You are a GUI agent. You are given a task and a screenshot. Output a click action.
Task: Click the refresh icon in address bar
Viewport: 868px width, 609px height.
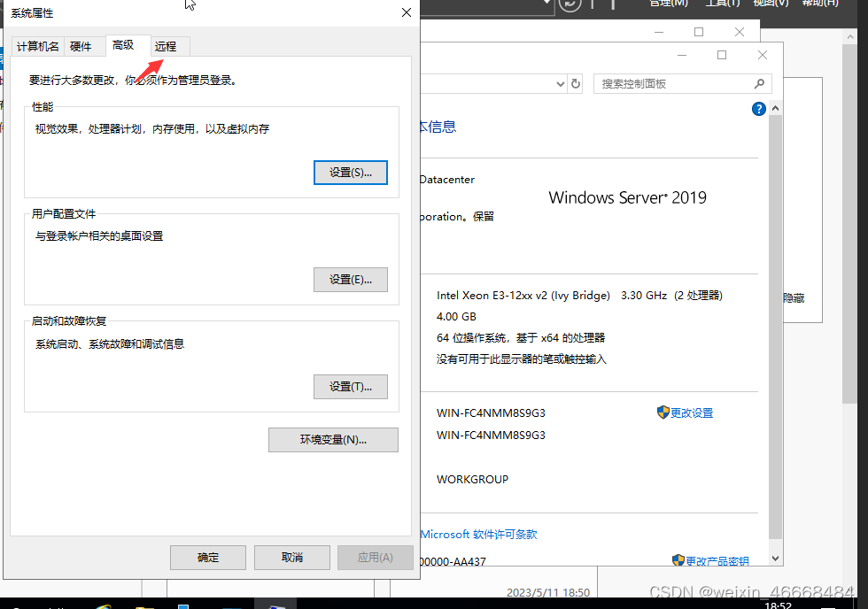point(576,83)
